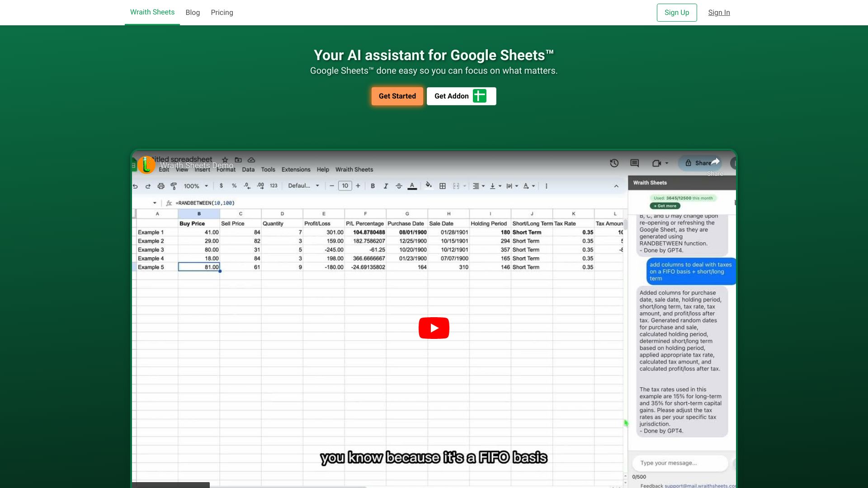The height and width of the screenshot is (488, 868).
Task: Play the Wraith Sheets Demo video
Action: coord(434,328)
